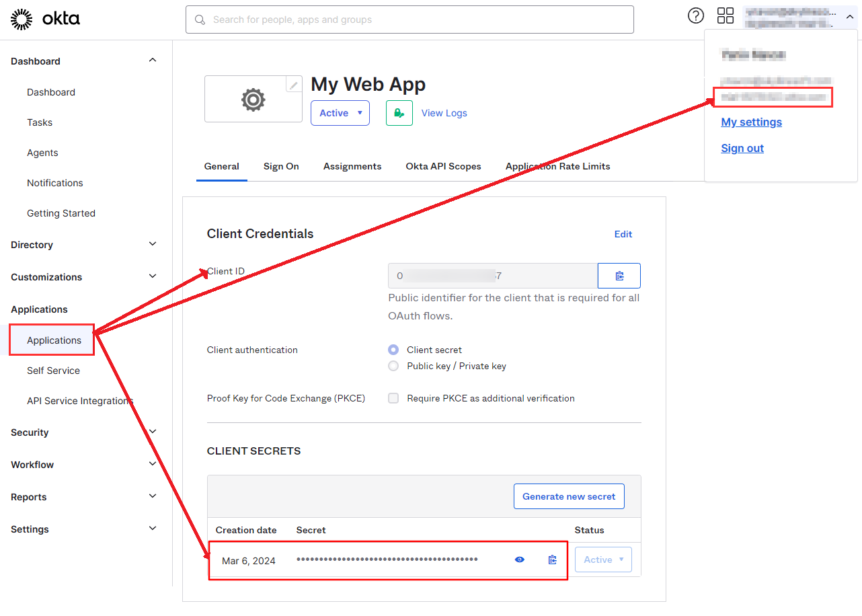The height and width of the screenshot is (616, 862).
Task: Reveal the client secret with eye icon
Action: click(520, 560)
